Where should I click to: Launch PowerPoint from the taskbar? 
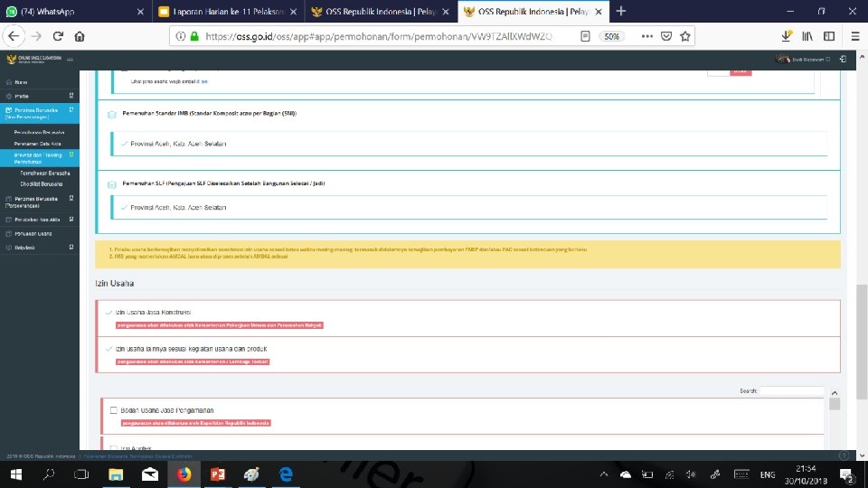point(218,474)
